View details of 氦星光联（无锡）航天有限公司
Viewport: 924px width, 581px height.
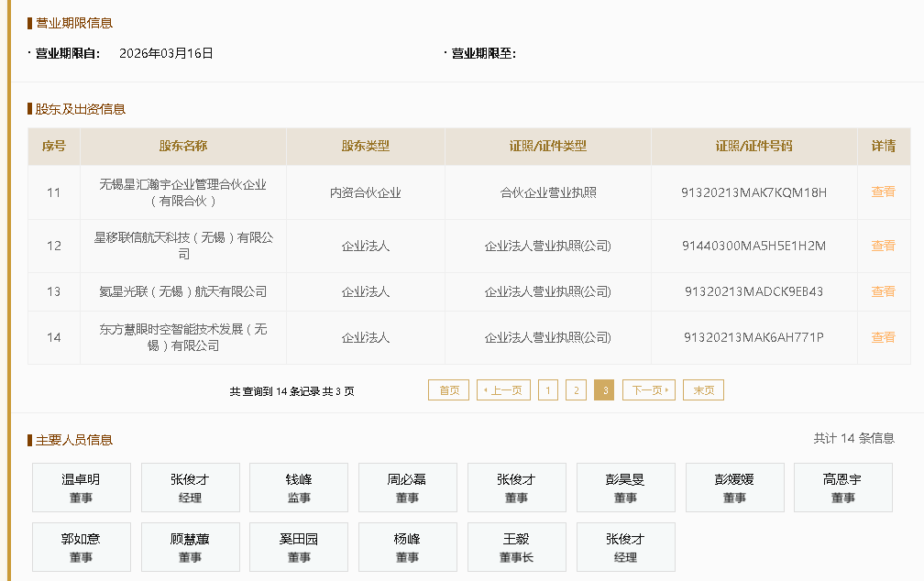point(883,291)
